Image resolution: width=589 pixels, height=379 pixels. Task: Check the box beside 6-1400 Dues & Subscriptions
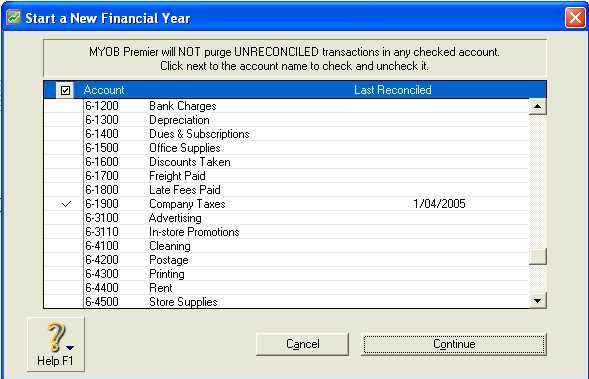(64, 134)
